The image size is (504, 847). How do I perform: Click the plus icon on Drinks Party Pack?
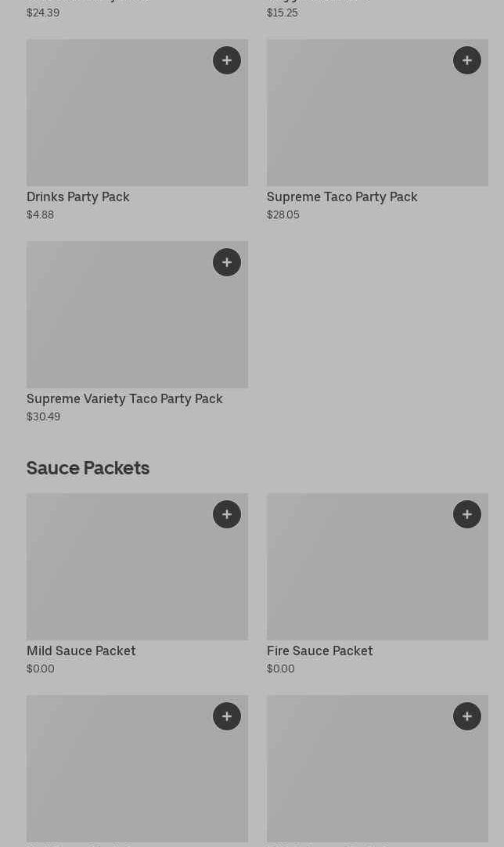click(227, 60)
